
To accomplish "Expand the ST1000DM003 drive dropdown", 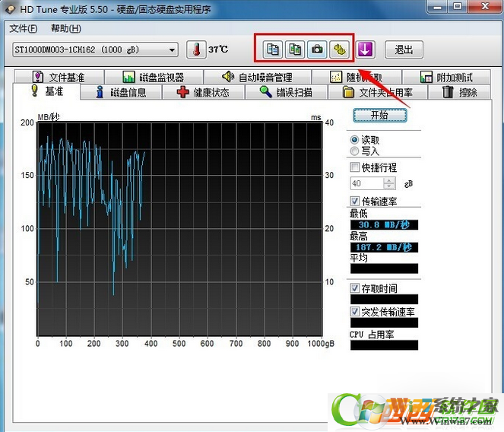I will point(173,50).
